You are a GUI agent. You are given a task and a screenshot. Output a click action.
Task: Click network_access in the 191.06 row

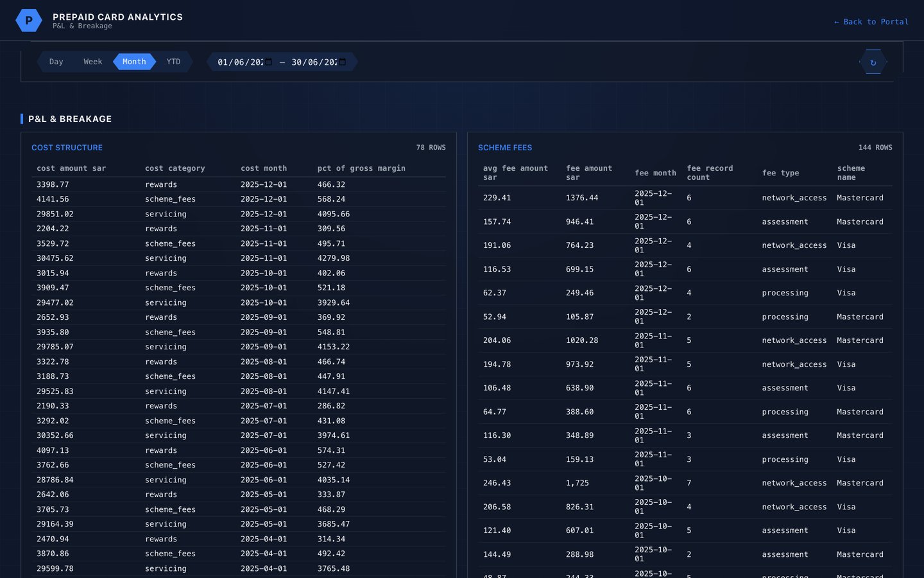click(x=794, y=245)
